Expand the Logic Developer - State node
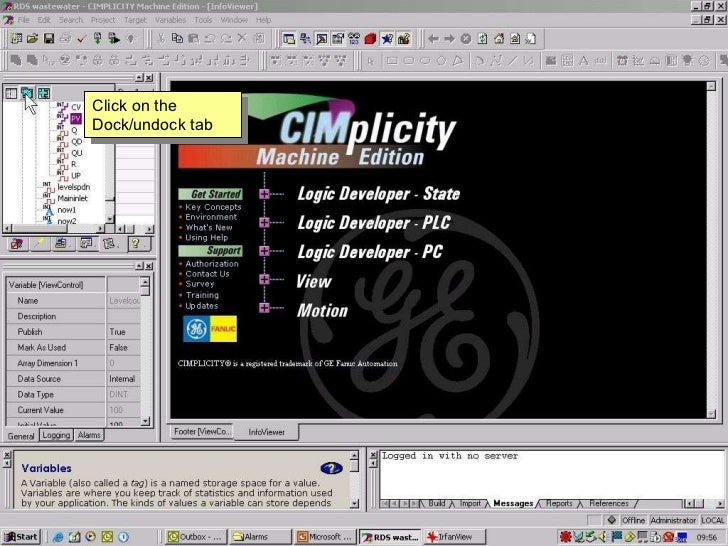 point(265,194)
